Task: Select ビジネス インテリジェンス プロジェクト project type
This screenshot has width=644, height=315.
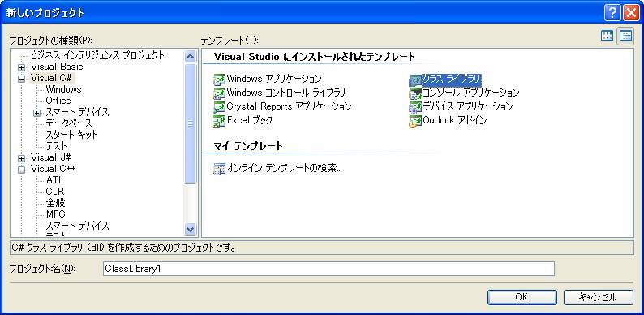Action: click(97, 55)
